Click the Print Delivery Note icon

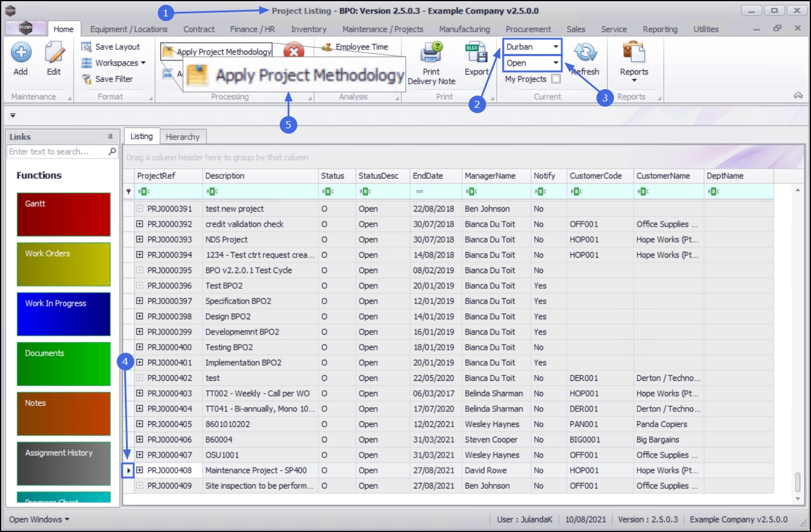click(x=431, y=53)
